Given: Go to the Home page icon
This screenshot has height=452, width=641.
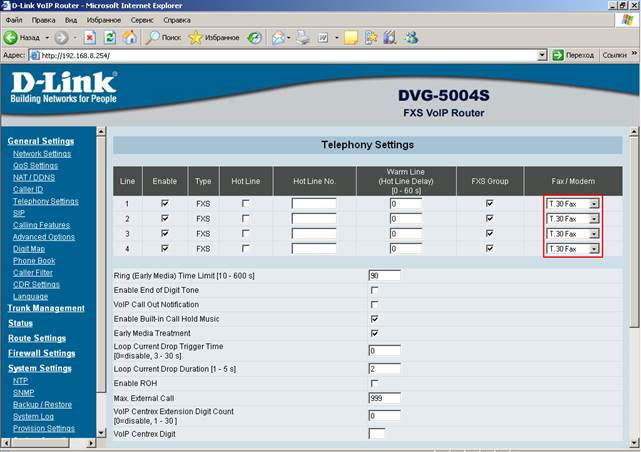Looking at the screenshot, I should tap(129, 37).
